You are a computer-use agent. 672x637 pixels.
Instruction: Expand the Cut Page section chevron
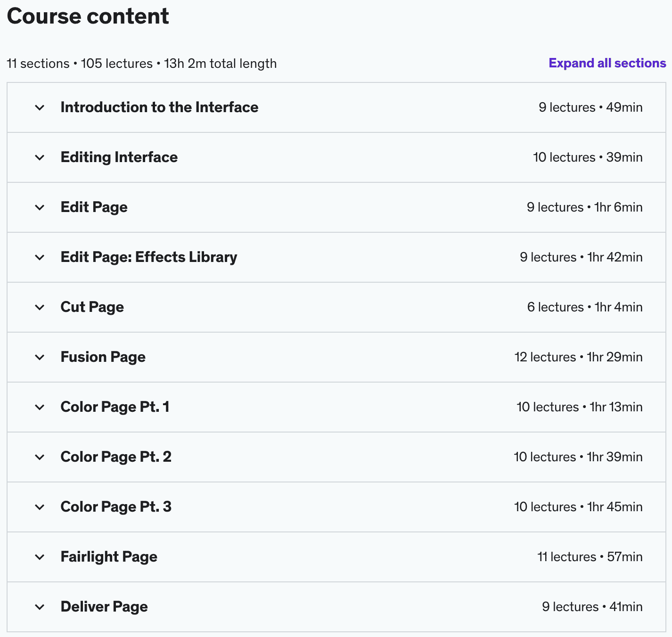click(40, 307)
